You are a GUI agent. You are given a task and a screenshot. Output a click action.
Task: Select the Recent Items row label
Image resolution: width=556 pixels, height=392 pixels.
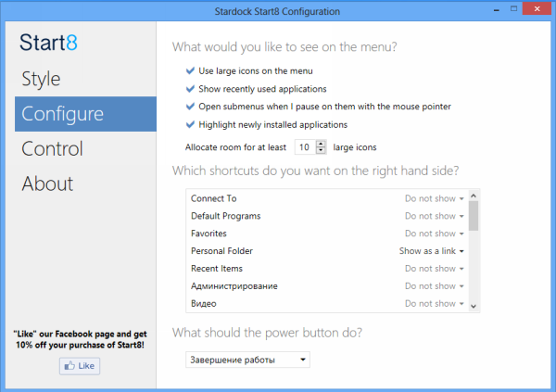pyautogui.click(x=217, y=269)
